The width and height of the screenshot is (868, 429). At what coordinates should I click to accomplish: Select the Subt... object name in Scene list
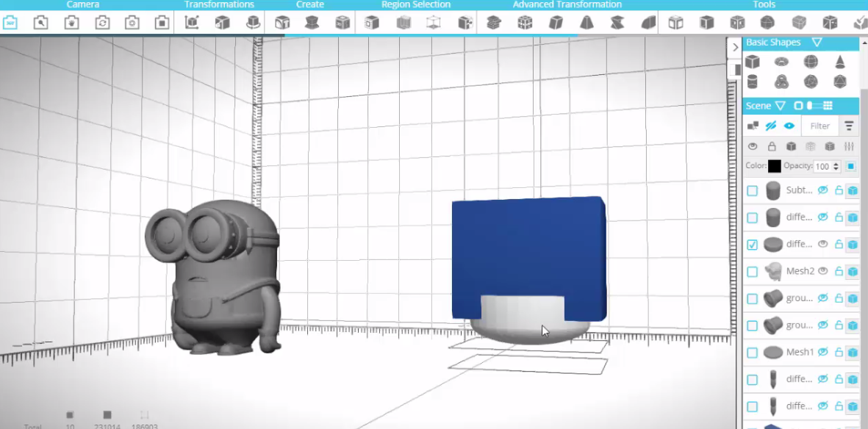point(800,190)
